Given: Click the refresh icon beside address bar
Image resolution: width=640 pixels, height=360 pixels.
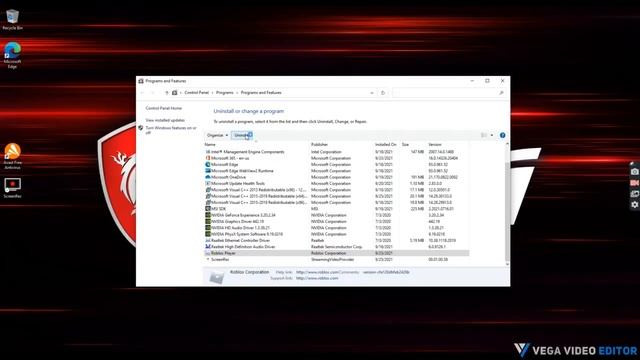Looking at the screenshot, I should [383, 93].
